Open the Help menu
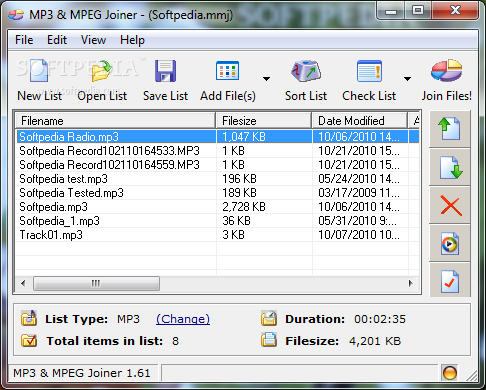The width and height of the screenshot is (486, 390). pyautogui.click(x=132, y=40)
